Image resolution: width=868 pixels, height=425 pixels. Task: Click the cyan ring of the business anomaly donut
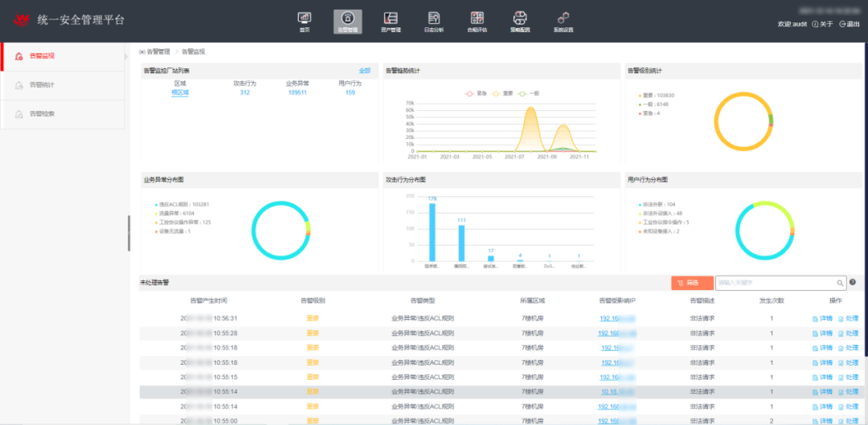(x=254, y=231)
